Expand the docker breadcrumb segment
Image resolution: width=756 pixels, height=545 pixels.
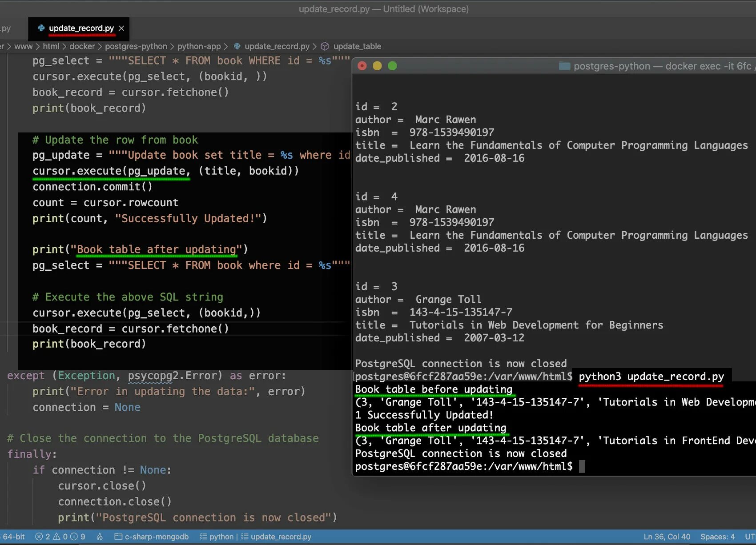point(82,46)
